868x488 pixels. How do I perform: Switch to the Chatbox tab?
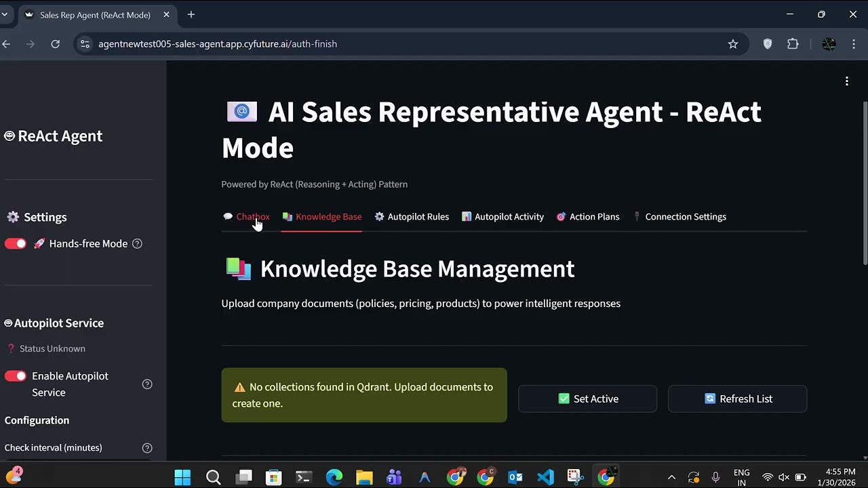coord(246,217)
